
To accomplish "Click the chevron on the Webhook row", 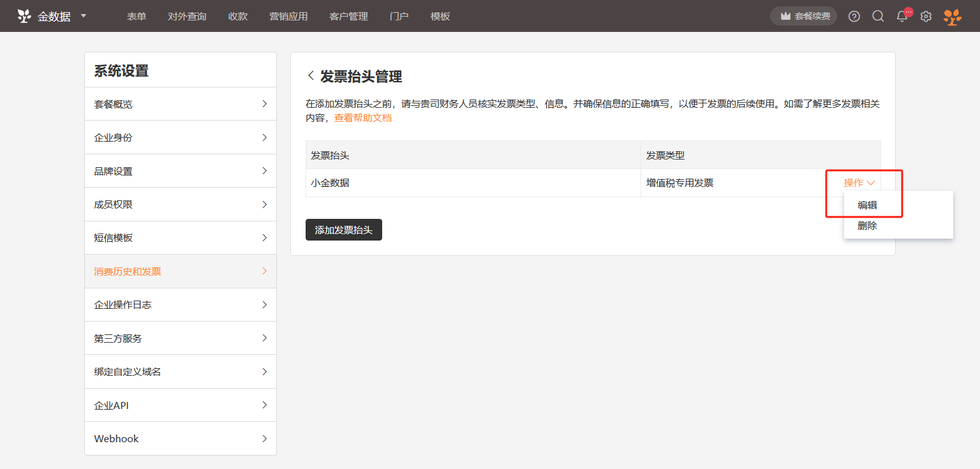I will click(265, 438).
